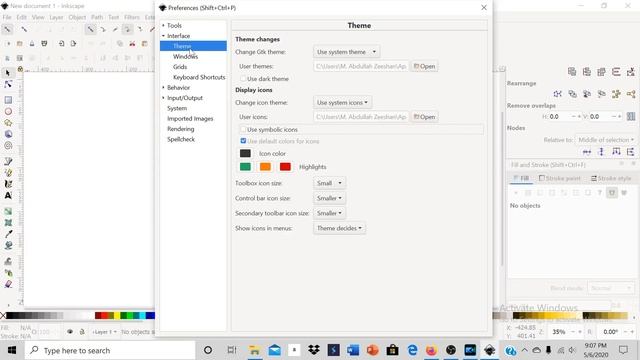Switch to Stroke style tab
The width and height of the screenshot is (640, 360).
tap(611, 178)
